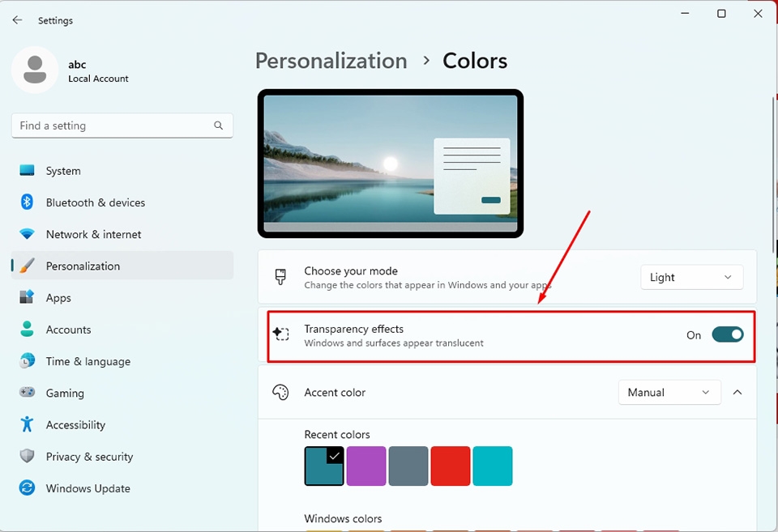Maximize the Settings window

pyautogui.click(x=721, y=14)
